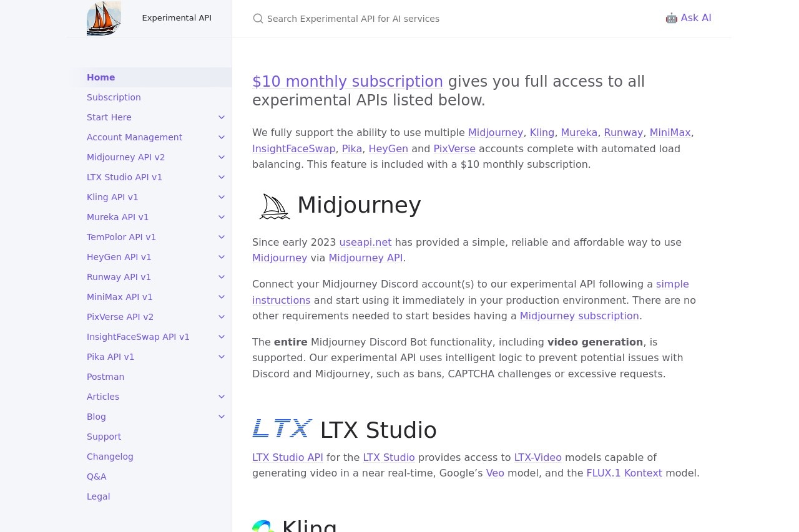Expand the Kling API v1 chevron
This screenshot has height=532, width=799.
coord(222,197)
